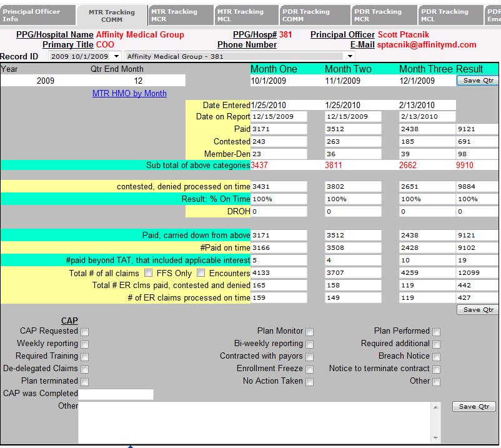Open the PDR Tracking COMM tab
The height and width of the screenshot is (448, 501).
[x=315, y=15]
